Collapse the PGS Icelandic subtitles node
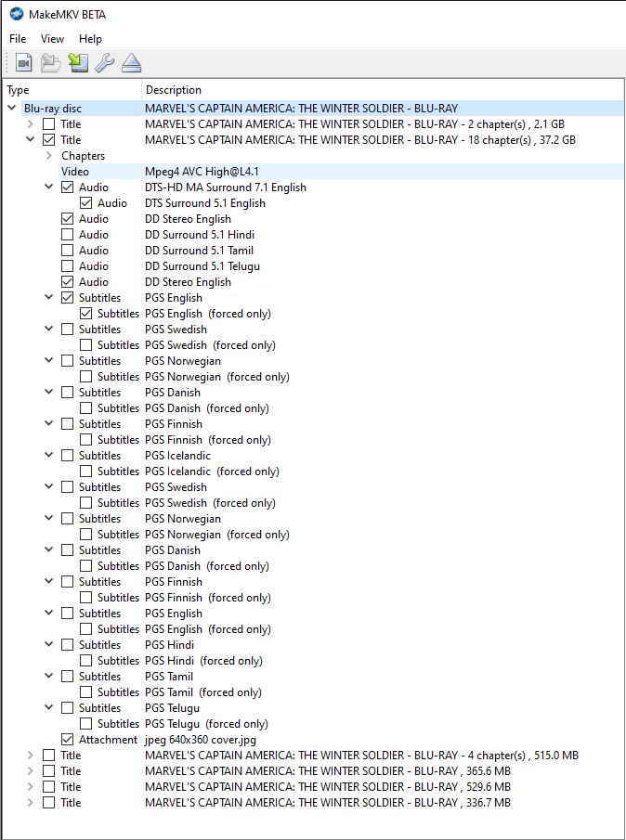Viewport: 626px width, 840px height. [49, 456]
